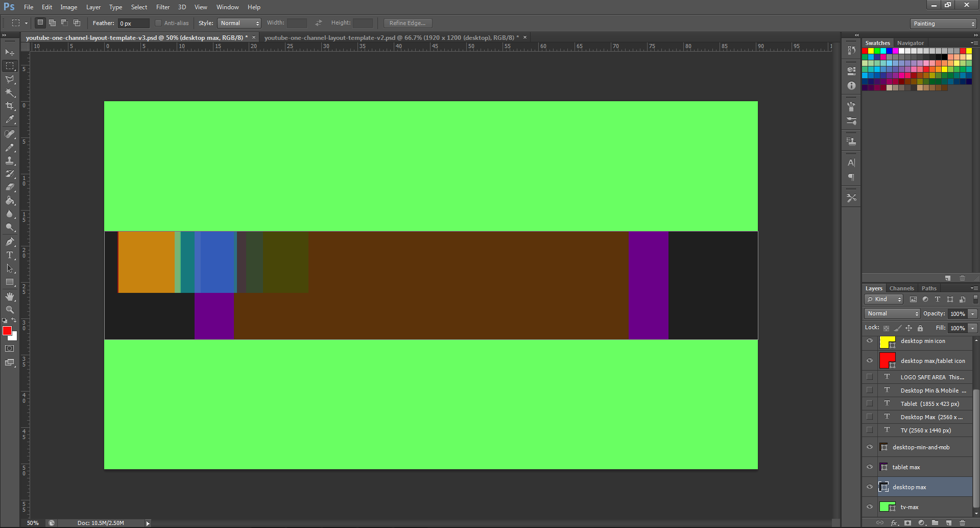Viewport: 980px width, 528px height.
Task: Switch to the Channels tab
Action: [x=901, y=288]
